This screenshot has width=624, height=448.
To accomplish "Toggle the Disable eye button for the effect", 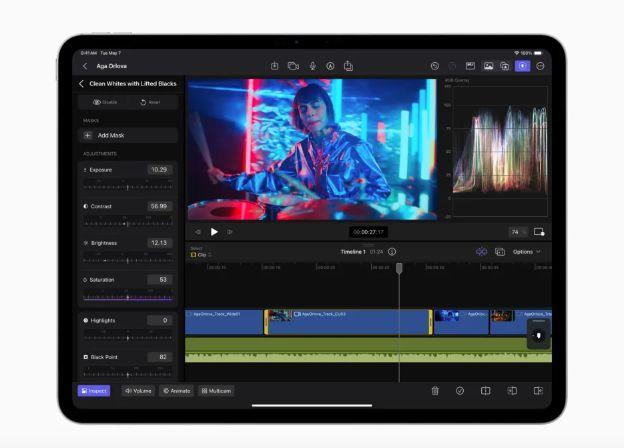I will click(x=103, y=102).
